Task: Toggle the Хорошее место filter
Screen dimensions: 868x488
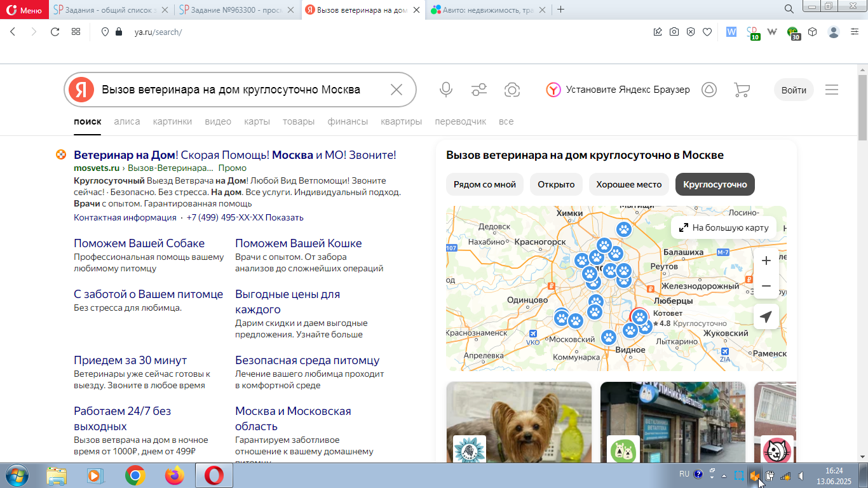Action: pyautogui.click(x=628, y=184)
